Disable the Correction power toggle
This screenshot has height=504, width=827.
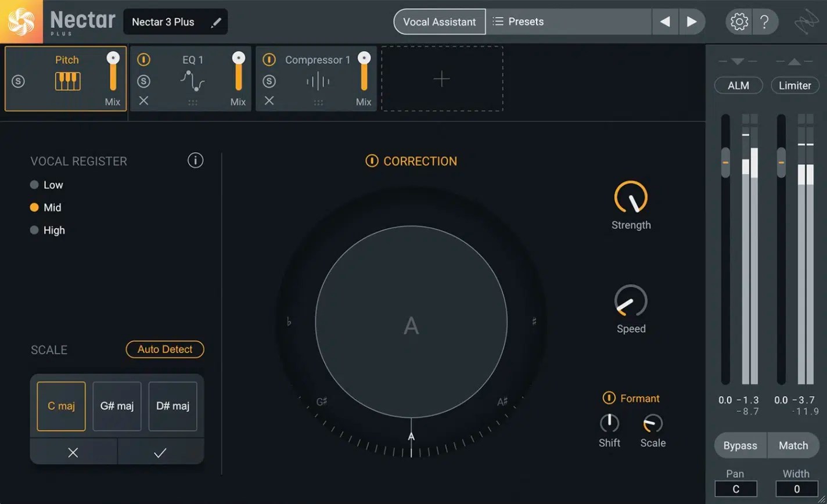(x=372, y=161)
